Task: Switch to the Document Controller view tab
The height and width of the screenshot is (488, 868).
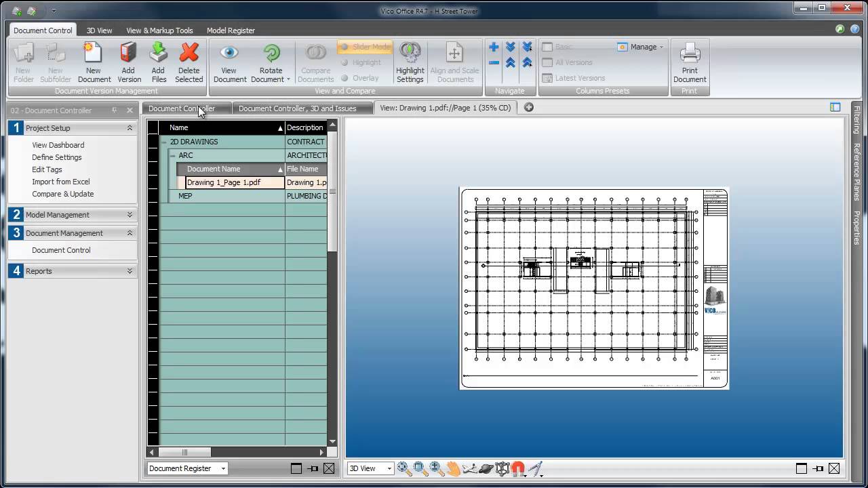Action: [186, 108]
